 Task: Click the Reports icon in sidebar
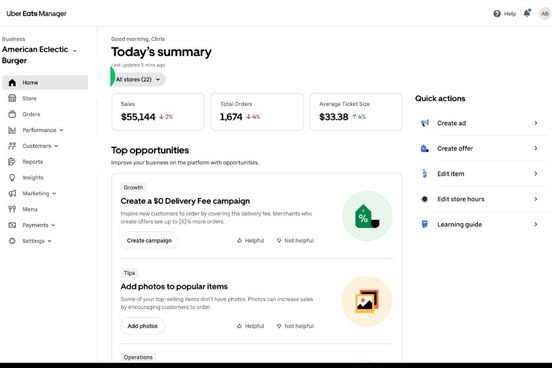12,162
